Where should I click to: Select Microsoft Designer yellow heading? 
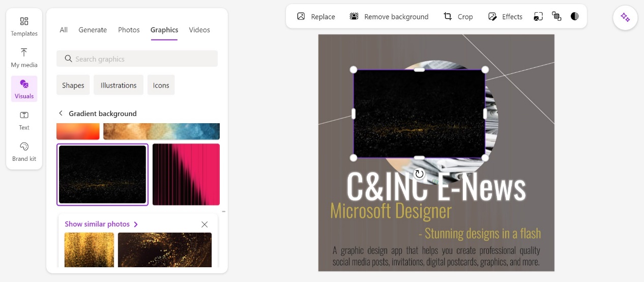point(391,211)
